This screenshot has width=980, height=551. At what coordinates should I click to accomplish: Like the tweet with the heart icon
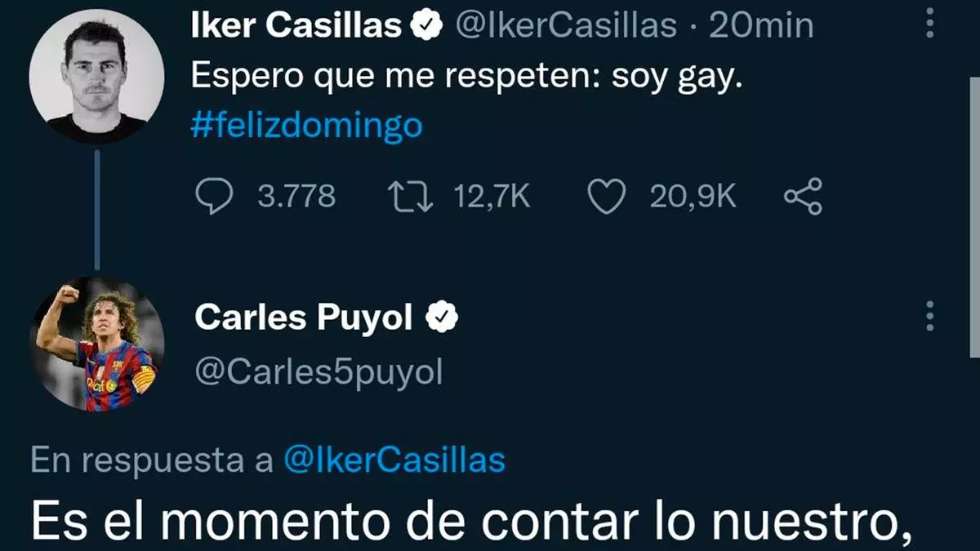pyautogui.click(x=606, y=197)
